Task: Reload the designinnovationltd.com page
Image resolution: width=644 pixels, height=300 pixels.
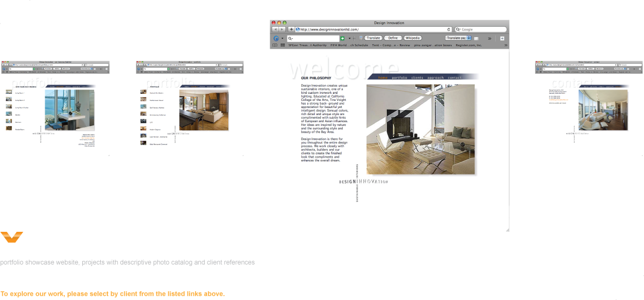Action: pos(448,29)
